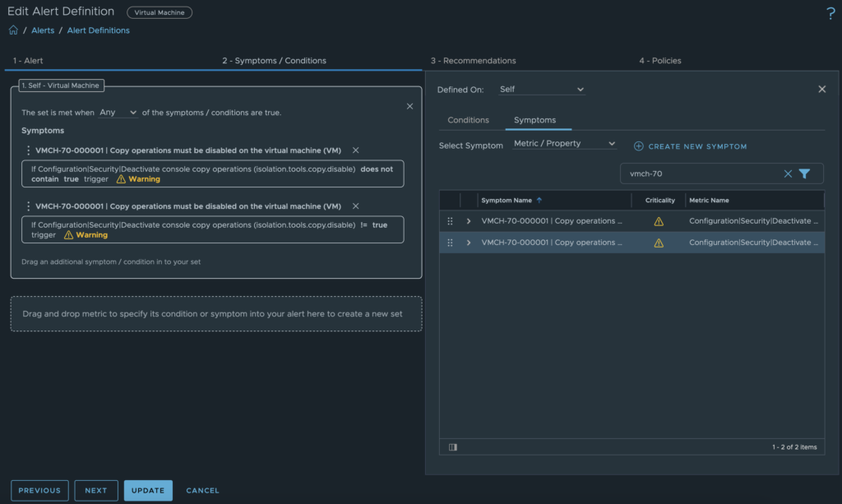The image size is (842, 504).
Task: Open the help question mark icon
Action: point(830,13)
